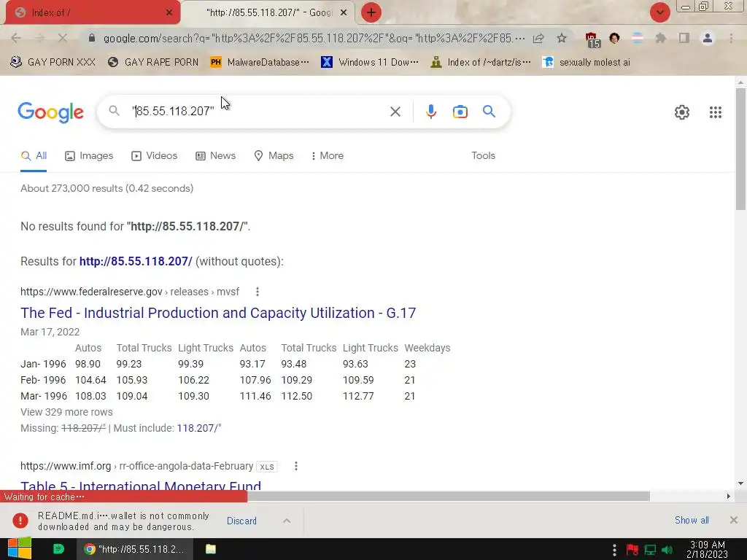Screen dimensions: 747x560
Task: Open 'Index of /~dartz/is…' bookmark
Action: pyautogui.click(x=481, y=62)
